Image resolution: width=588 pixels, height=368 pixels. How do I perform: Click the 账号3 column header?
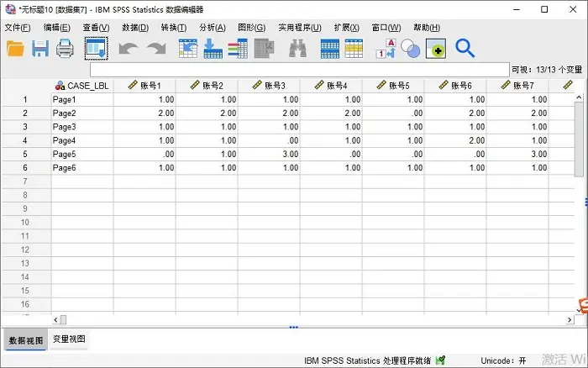click(x=269, y=86)
